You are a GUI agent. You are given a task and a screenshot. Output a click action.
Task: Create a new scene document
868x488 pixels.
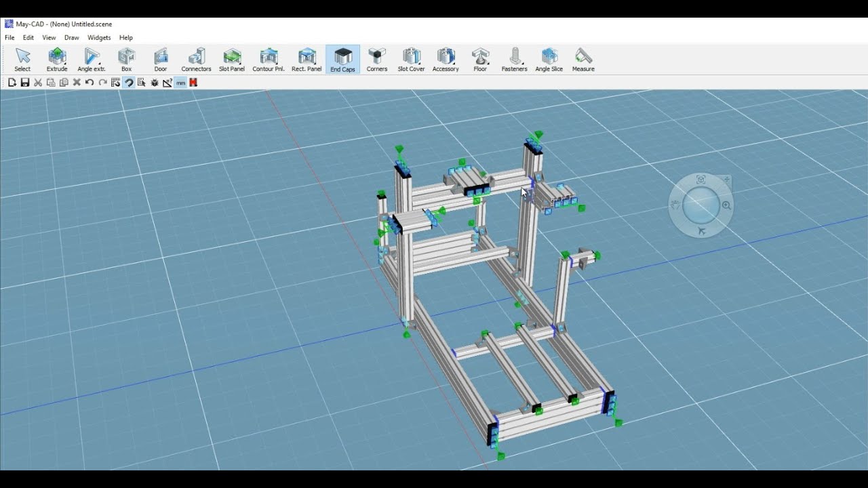[x=12, y=83]
